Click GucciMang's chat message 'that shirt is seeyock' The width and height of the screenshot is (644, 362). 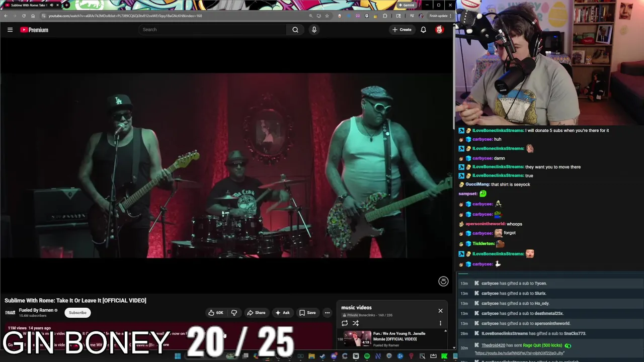coord(510,185)
